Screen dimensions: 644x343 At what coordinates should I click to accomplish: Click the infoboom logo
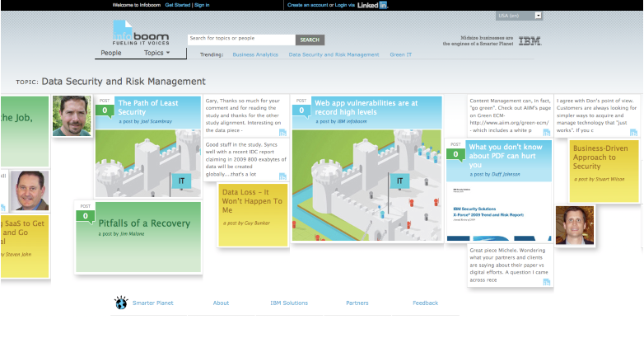[x=141, y=32]
